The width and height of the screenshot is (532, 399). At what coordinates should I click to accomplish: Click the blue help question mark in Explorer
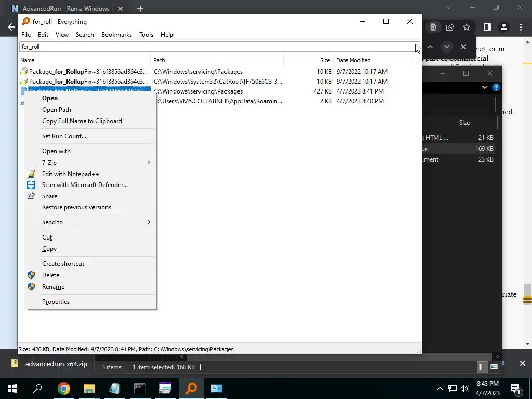tap(496, 87)
